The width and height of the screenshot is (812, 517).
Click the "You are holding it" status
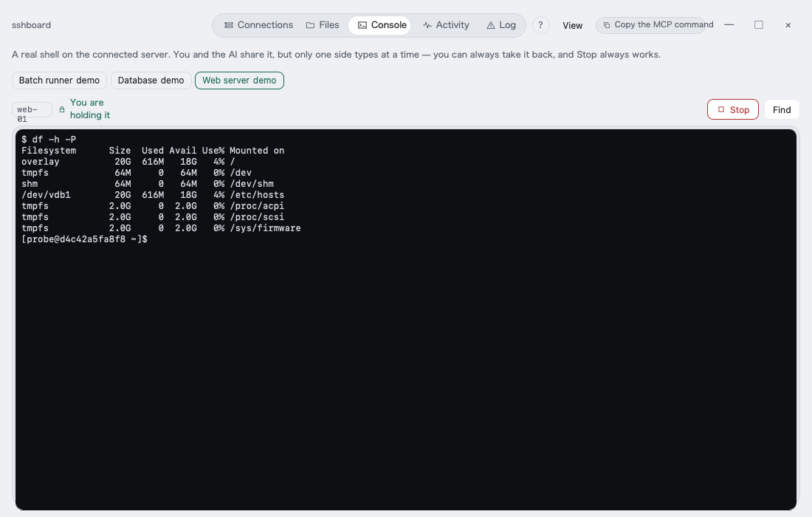click(x=90, y=109)
